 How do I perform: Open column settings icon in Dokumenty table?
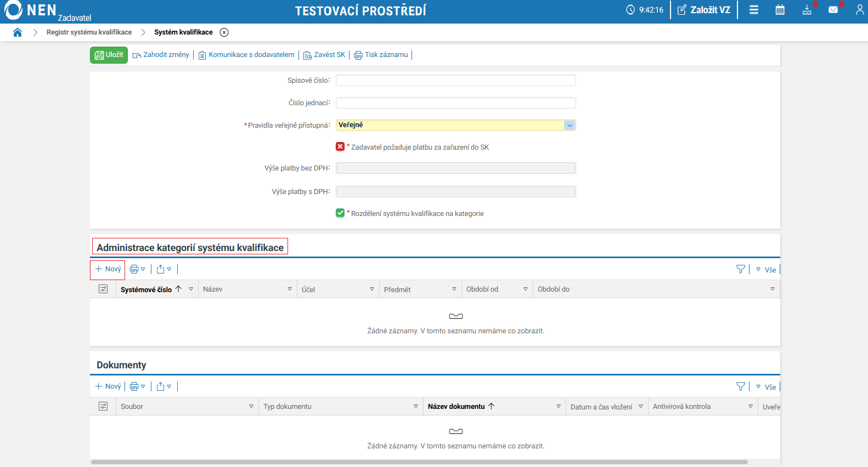click(103, 406)
